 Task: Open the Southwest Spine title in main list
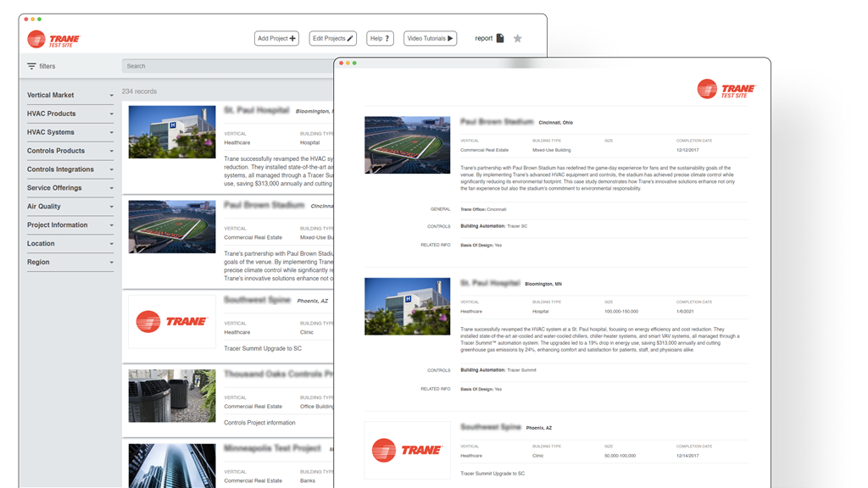coord(258,300)
